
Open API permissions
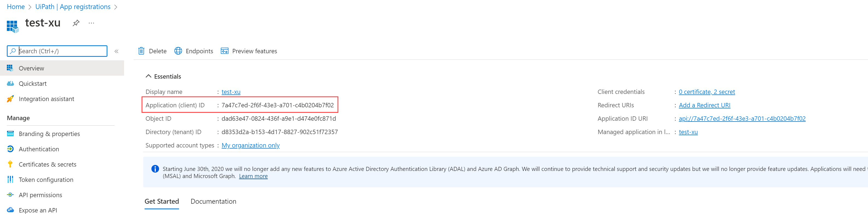[x=62, y=195]
